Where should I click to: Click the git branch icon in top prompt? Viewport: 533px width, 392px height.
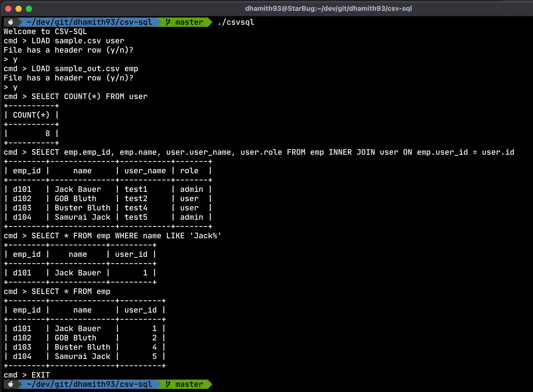pyautogui.click(x=168, y=22)
